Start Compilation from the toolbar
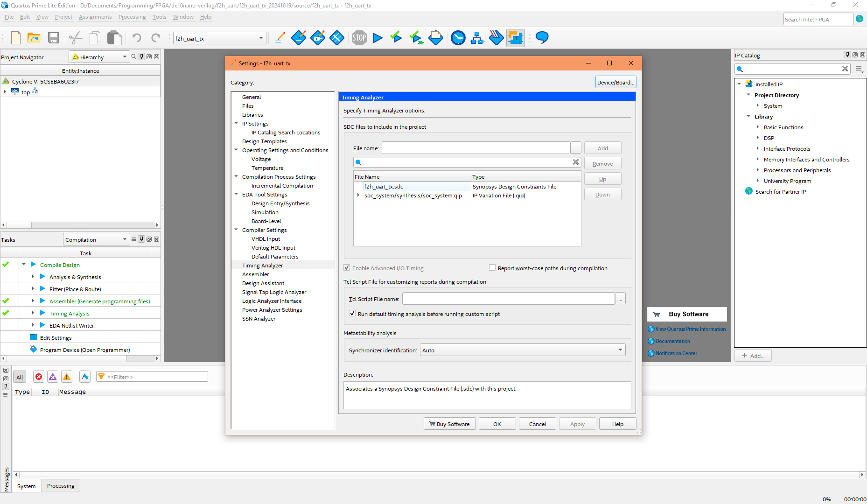This screenshot has width=867, height=504. [x=378, y=38]
